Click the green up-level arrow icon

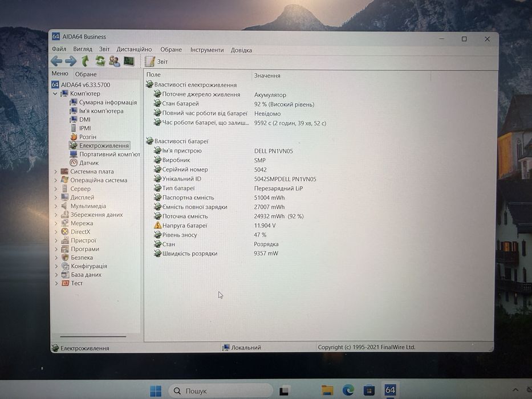pos(85,61)
